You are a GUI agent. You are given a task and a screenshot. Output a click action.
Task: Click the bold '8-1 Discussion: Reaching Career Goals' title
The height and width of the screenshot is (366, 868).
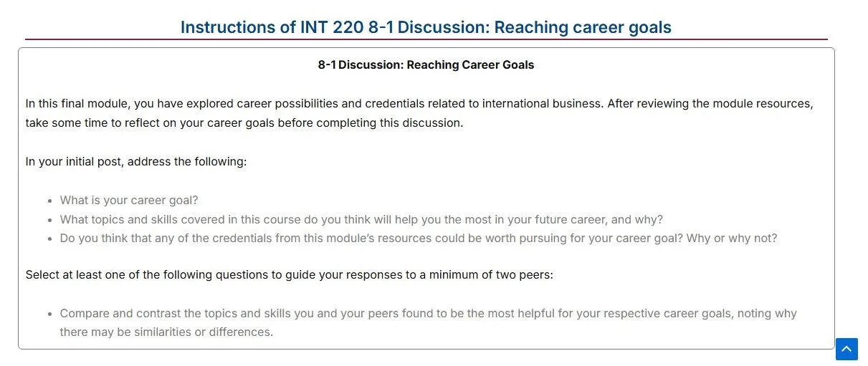click(426, 65)
